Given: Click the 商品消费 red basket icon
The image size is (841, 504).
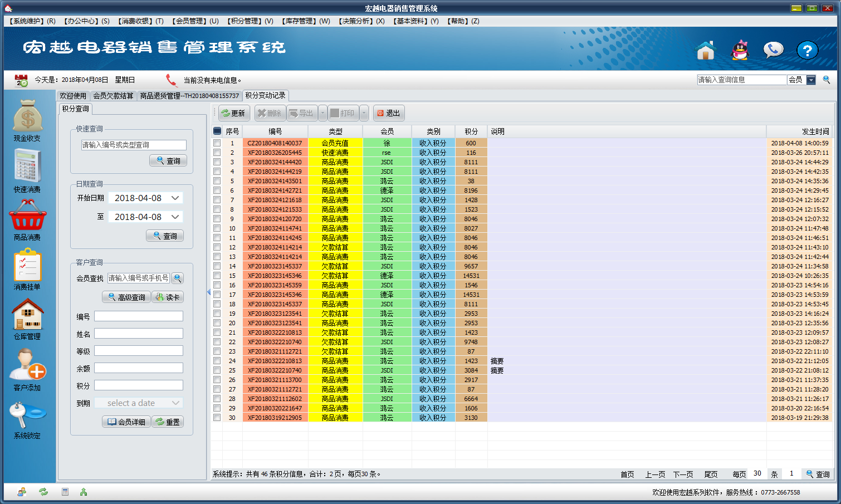Looking at the screenshot, I should click(27, 216).
